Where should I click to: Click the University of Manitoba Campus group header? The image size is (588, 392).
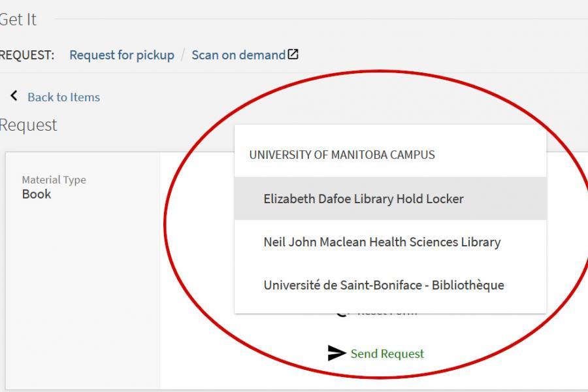click(x=342, y=155)
